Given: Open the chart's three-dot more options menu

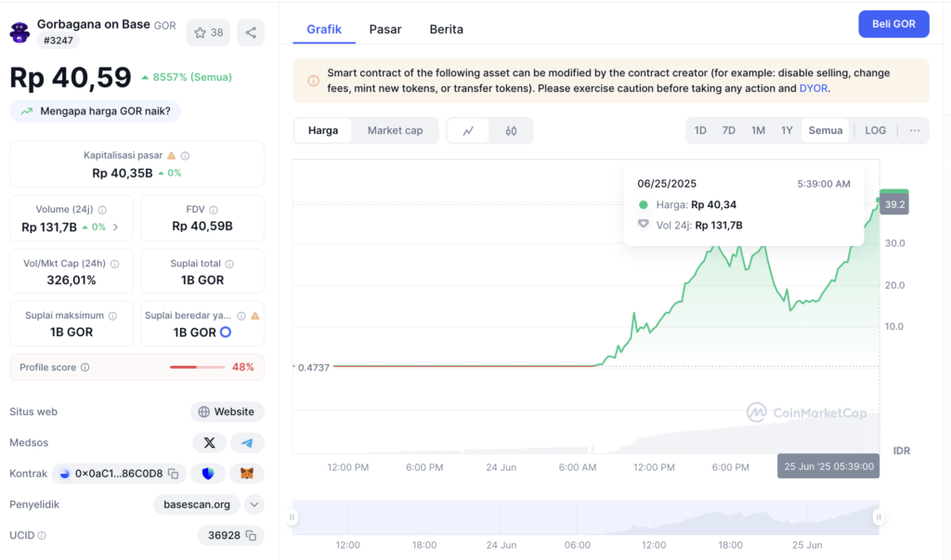Looking at the screenshot, I should click(915, 130).
